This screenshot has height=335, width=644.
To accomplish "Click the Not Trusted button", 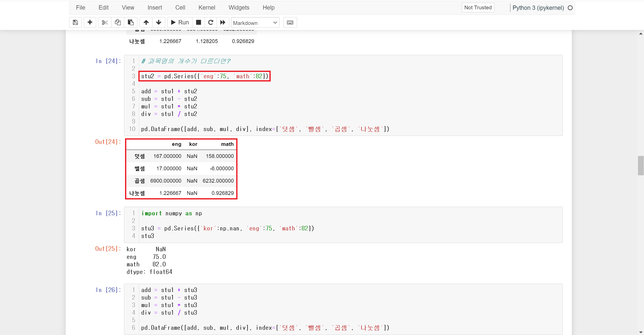I will click(x=478, y=8).
